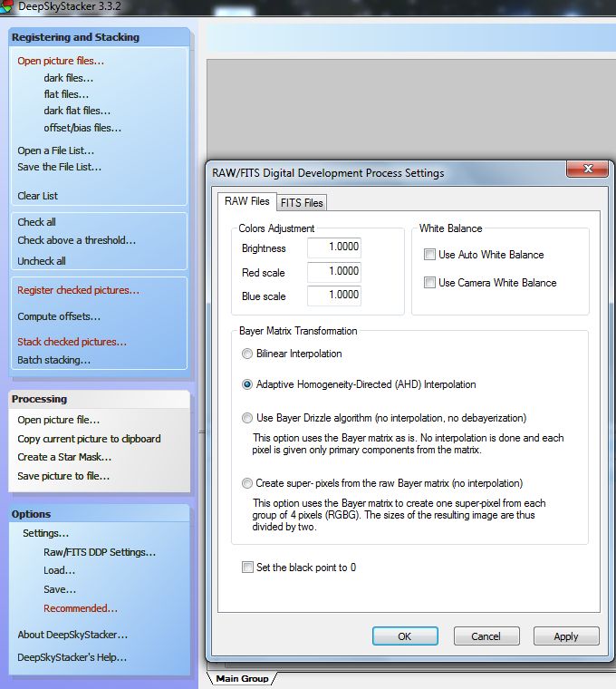Select Bilinear Interpolation radio button
Image resolution: width=616 pixels, height=689 pixels.
tap(247, 354)
